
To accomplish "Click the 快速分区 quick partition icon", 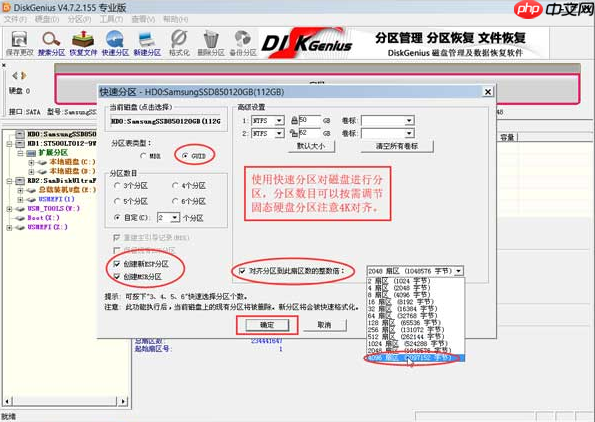I will (x=115, y=43).
